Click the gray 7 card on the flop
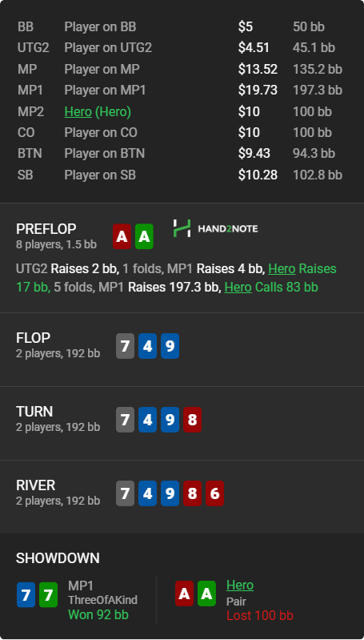Viewport: 364px width, 640px height. pos(125,346)
